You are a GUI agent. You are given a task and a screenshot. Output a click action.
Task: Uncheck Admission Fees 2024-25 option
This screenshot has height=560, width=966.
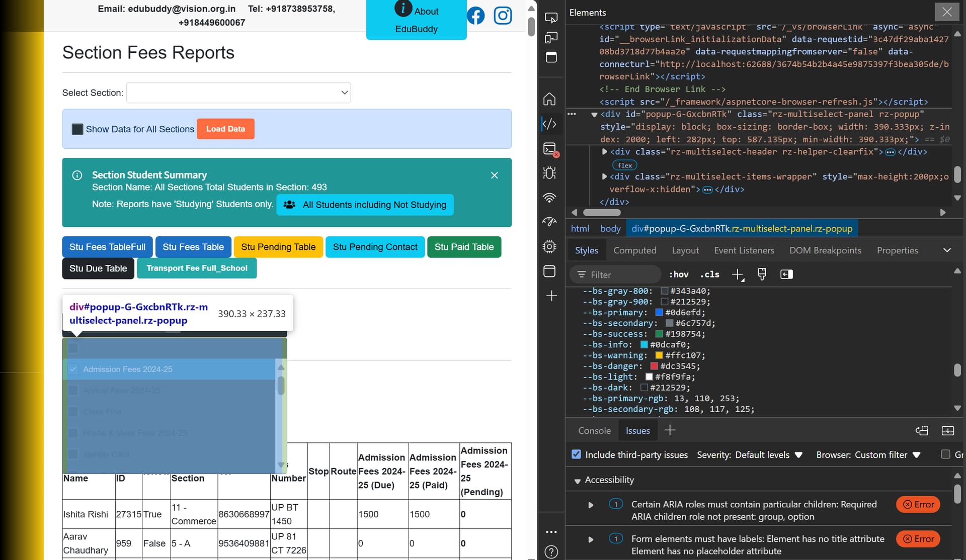coord(73,369)
